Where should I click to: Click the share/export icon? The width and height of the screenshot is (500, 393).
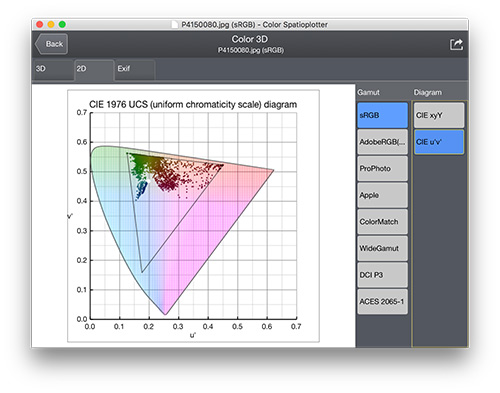point(456,44)
